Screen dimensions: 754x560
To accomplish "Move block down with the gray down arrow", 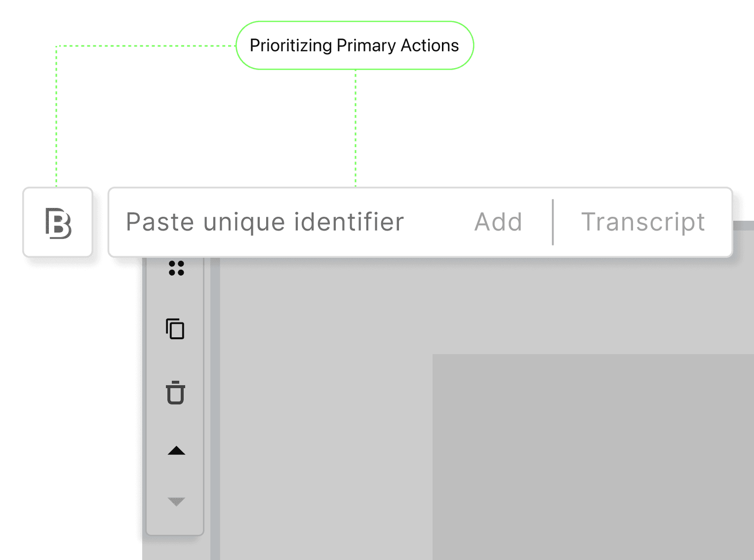I will click(x=176, y=502).
